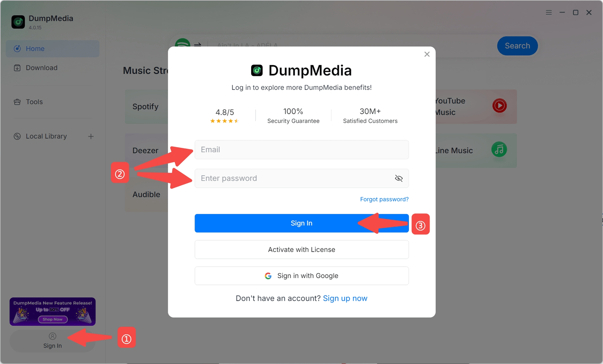The height and width of the screenshot is (364, 603).
Task: Click the swap arrows icon near search bar
Action: (198, 45)
